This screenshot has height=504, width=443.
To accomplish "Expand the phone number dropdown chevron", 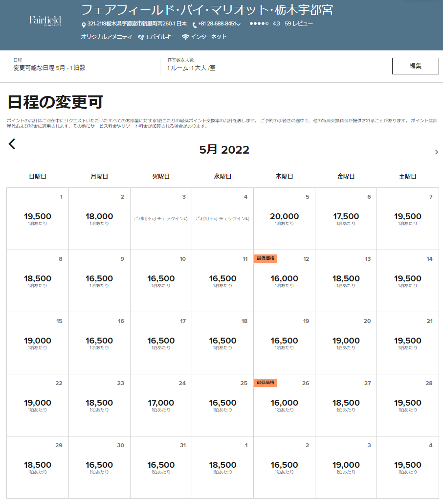I will pyautogui.click(x=239, y=24).
